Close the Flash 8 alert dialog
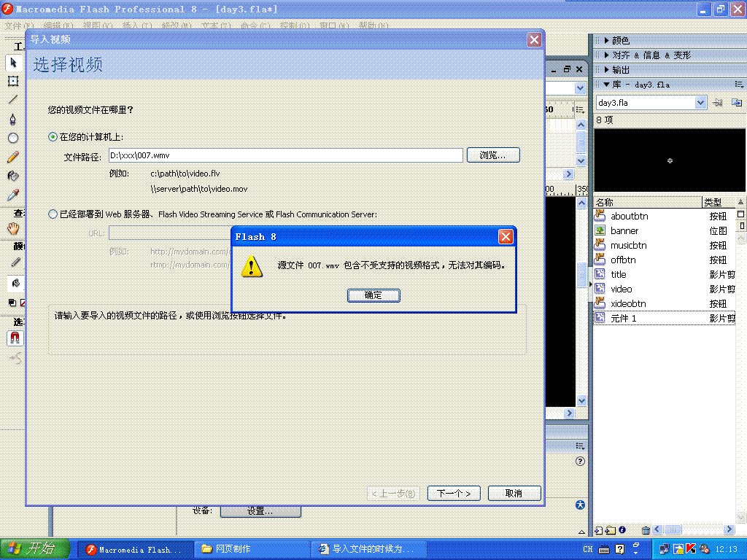 point(506,237)
